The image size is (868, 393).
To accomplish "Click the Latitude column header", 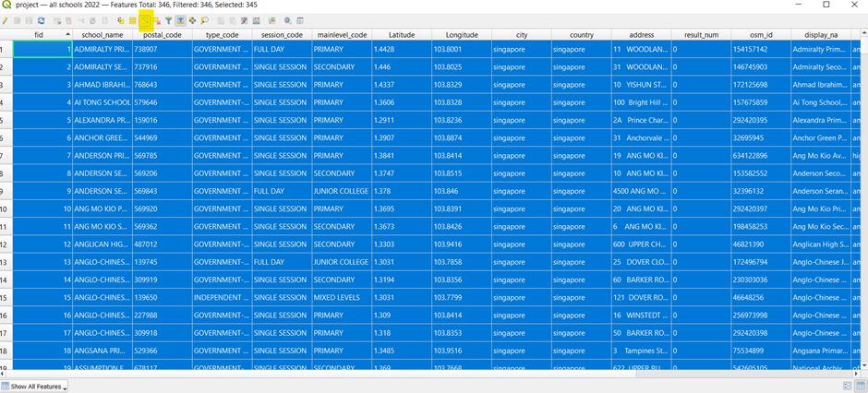I will 401,35.
